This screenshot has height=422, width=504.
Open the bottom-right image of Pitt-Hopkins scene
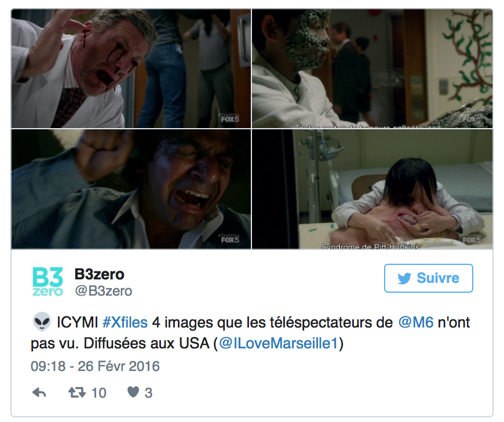point(372,189)
